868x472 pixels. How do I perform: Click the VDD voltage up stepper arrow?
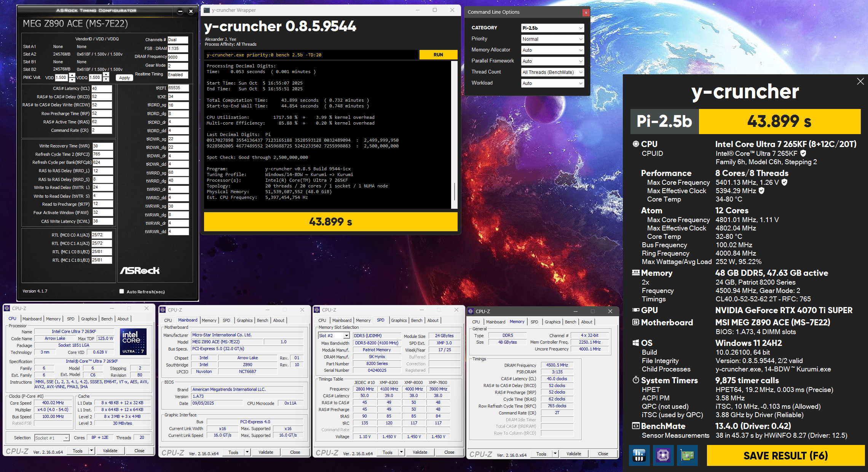tap(72, 75)
